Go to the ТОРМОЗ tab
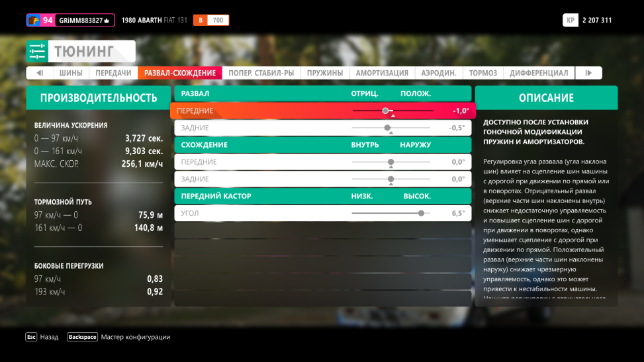 pyautogui.click(x=483, y=73)
